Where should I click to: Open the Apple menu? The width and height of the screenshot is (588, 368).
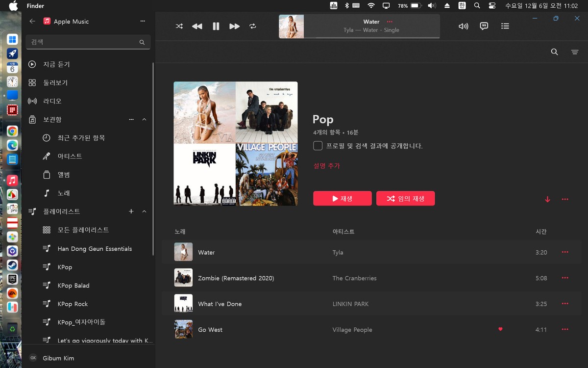(13, 6)
